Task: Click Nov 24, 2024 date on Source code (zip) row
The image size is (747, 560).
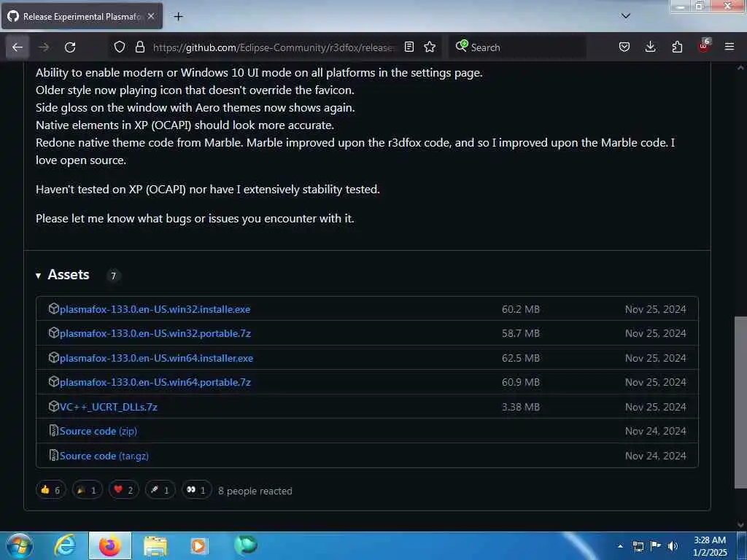Action: [x=656, y=432]
